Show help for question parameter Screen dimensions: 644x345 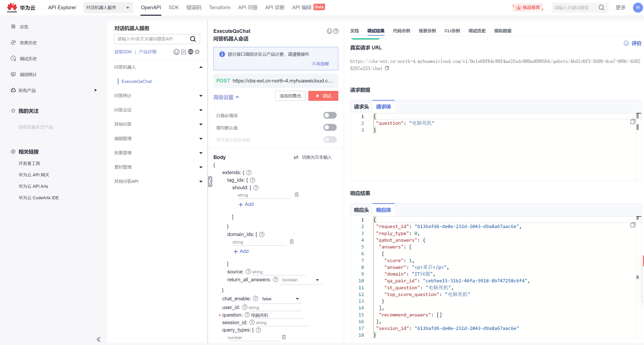[x=247, y=315]
